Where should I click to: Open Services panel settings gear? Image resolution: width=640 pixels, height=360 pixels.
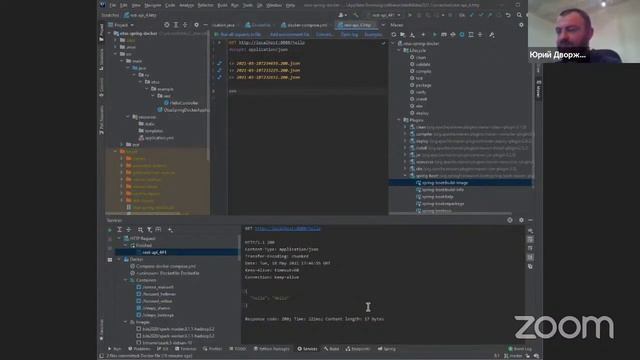pyautogui.click(x=521, y=220)
